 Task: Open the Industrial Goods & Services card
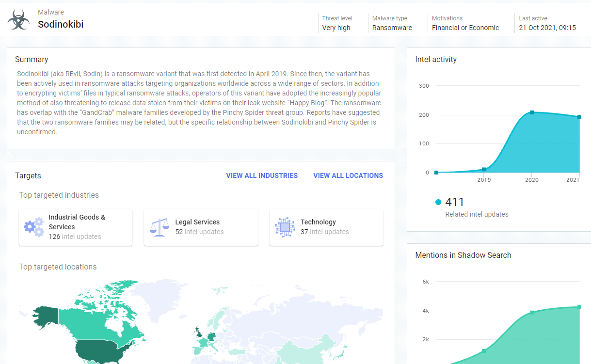pos(76,227)
